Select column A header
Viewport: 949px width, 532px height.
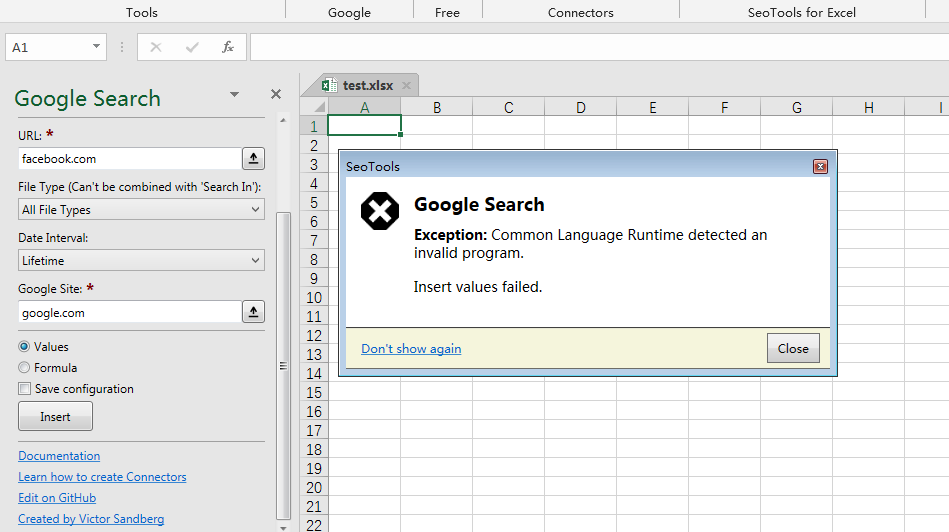(364, 108)
